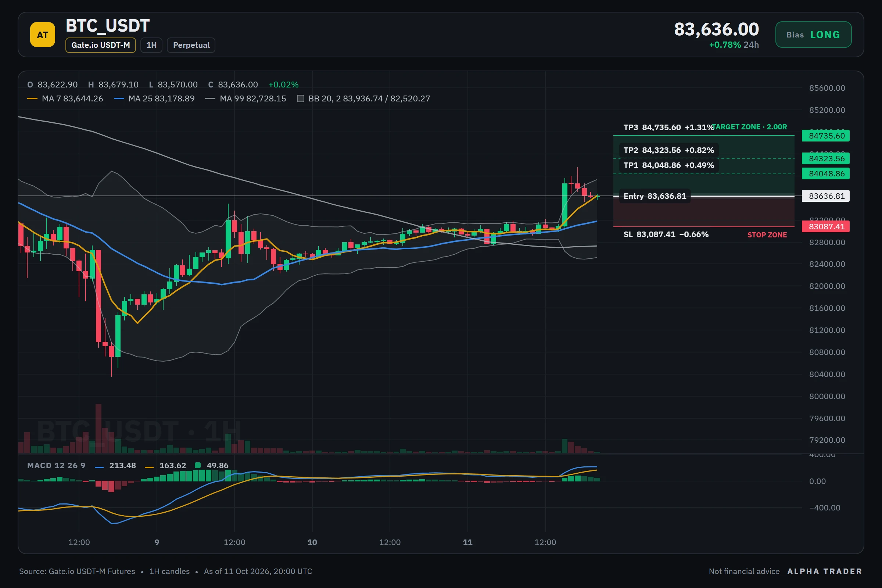Click the TARGET ZONE 2.00R label

point(750,127)
